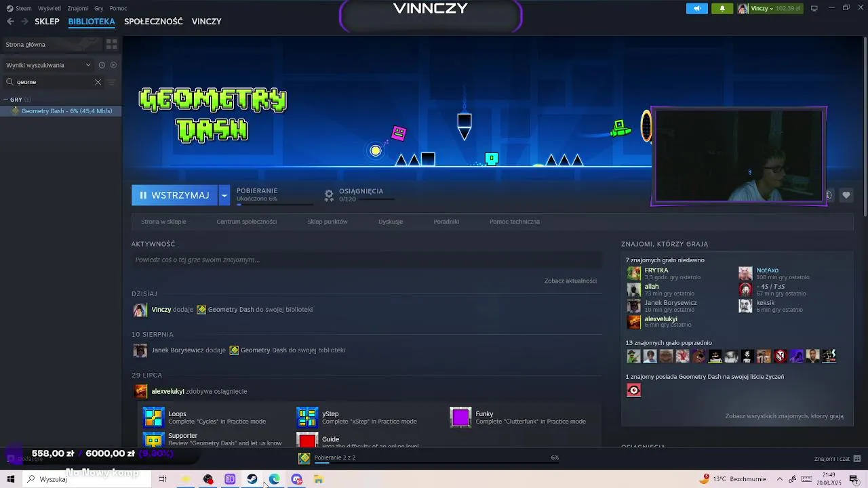Viewport: 868px width, 488px height.
Task: Click the library search field
Action: 54,82
